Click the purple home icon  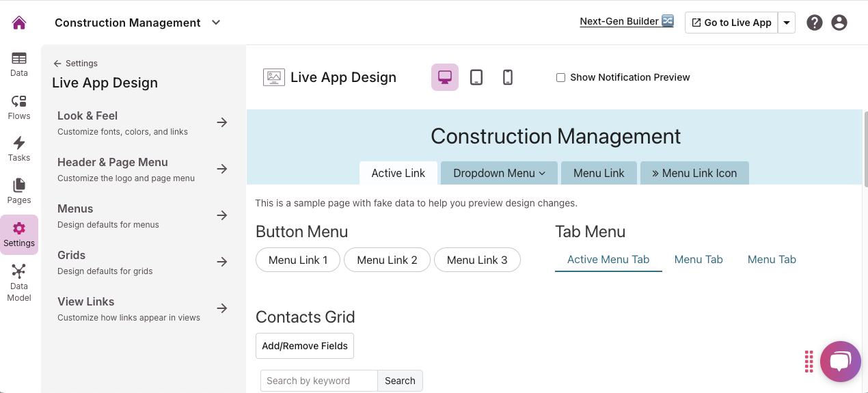[19, 23]
